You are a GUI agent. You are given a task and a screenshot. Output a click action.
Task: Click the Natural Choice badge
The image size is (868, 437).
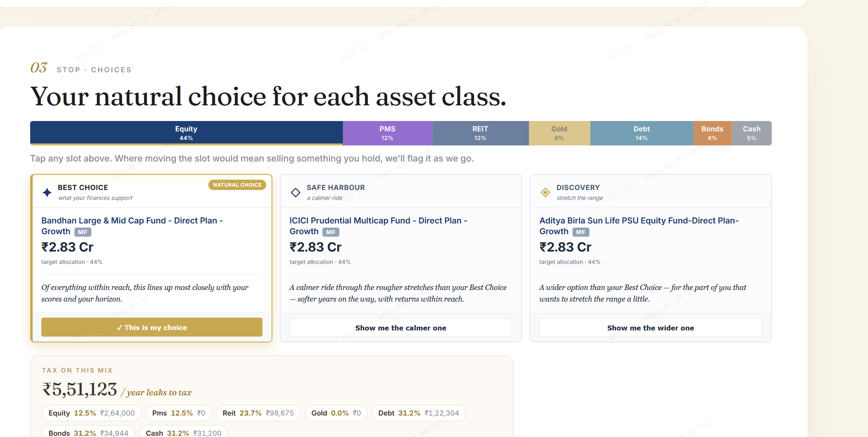pos(237,185)
